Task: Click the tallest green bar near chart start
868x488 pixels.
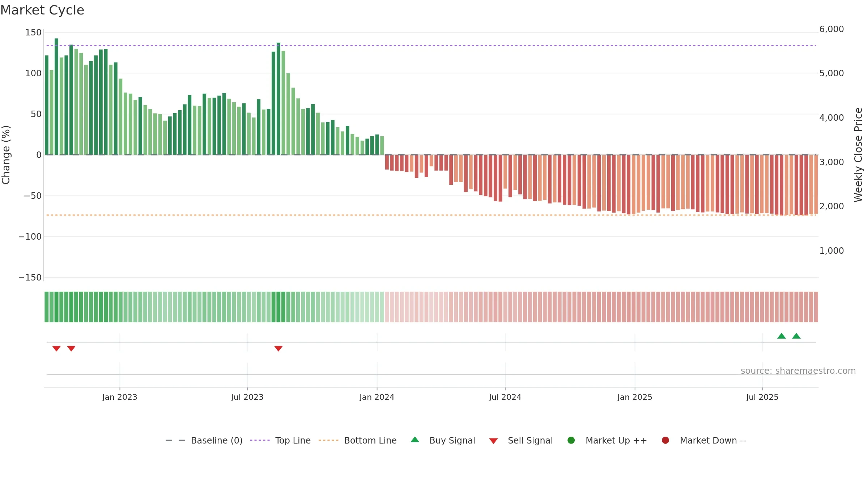Action: coord(56,97)
